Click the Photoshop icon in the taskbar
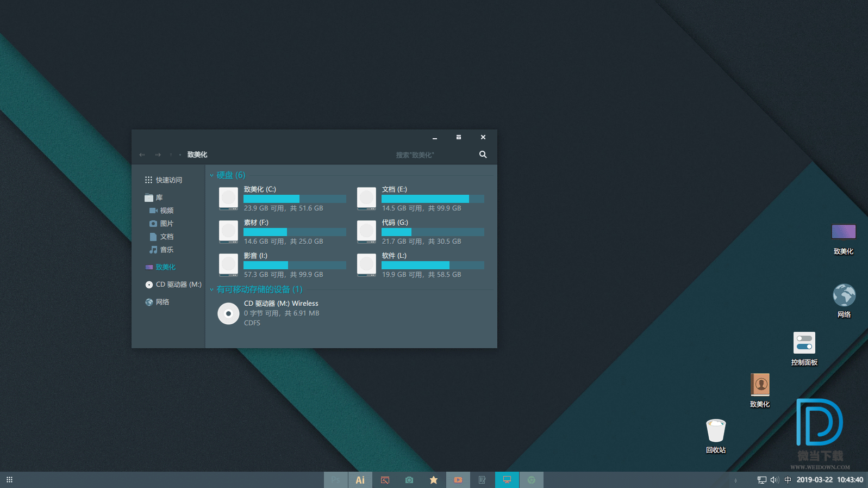Viewport: 868px width, 488px height. pos(335,480)
